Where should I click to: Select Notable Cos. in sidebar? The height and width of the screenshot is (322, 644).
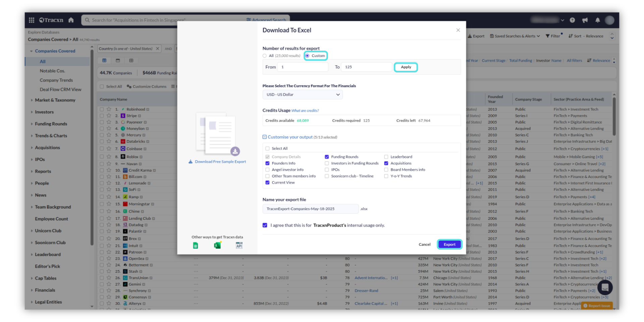point(52,71)
